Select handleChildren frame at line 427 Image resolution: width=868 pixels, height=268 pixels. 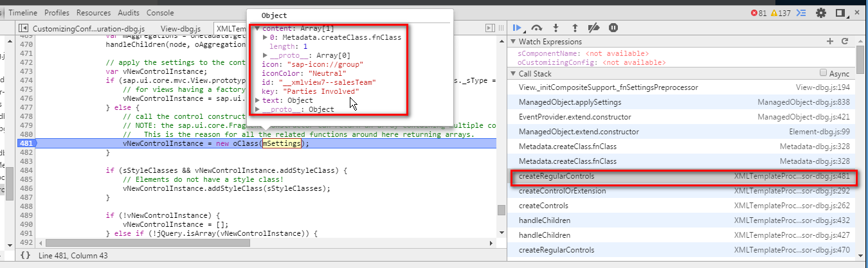click(682, 235)
